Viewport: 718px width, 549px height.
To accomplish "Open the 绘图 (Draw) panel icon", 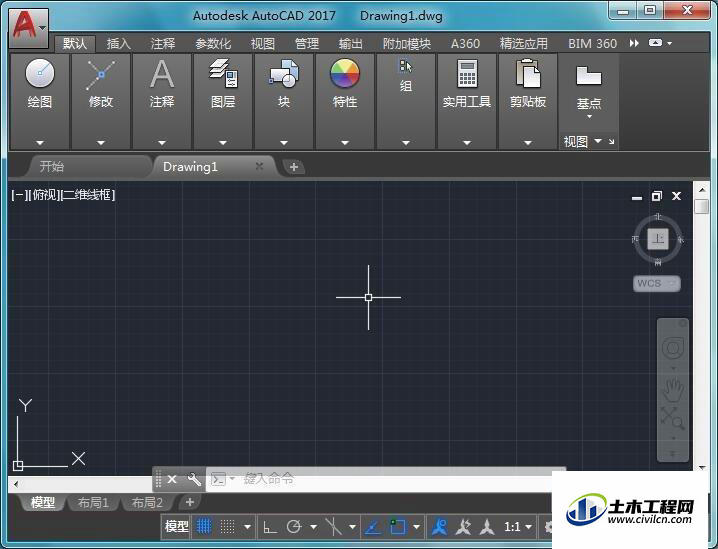I will (40, 73).
